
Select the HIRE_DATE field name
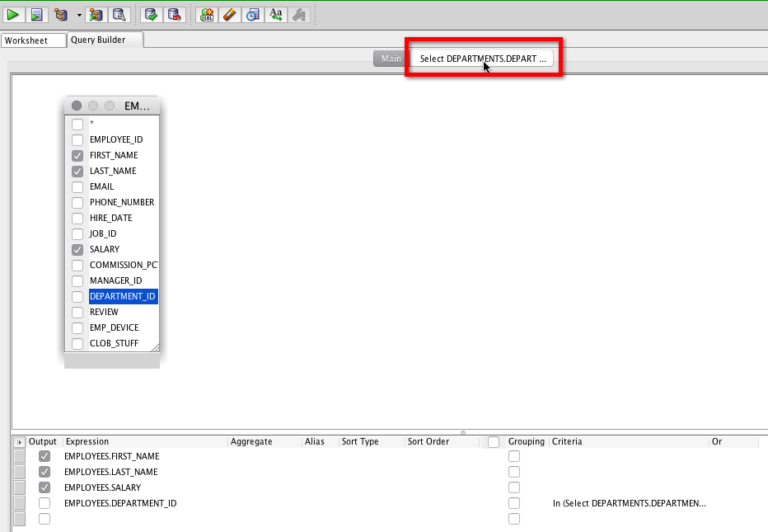pyautogui.click(x=111, y=218)
